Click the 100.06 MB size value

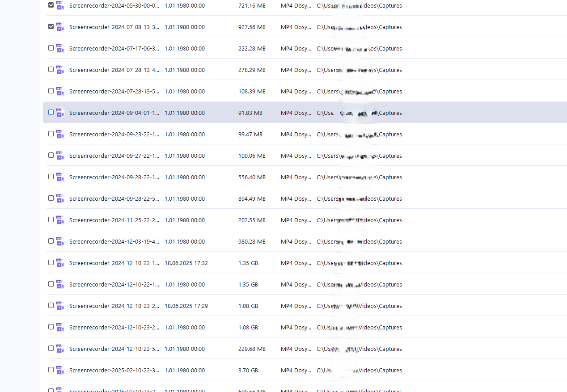[x=252, y=156]
